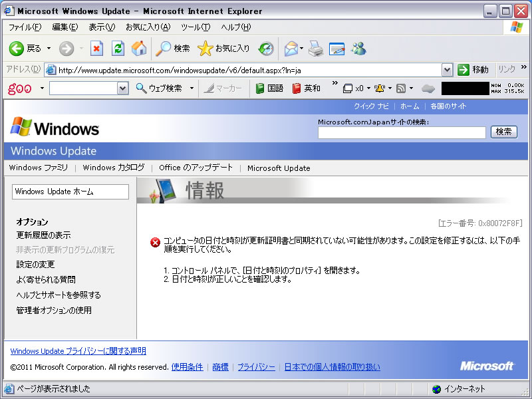This screenshot has height=399, width=532.
Task: Click the マーカー highlighter button
Action: 223,88
